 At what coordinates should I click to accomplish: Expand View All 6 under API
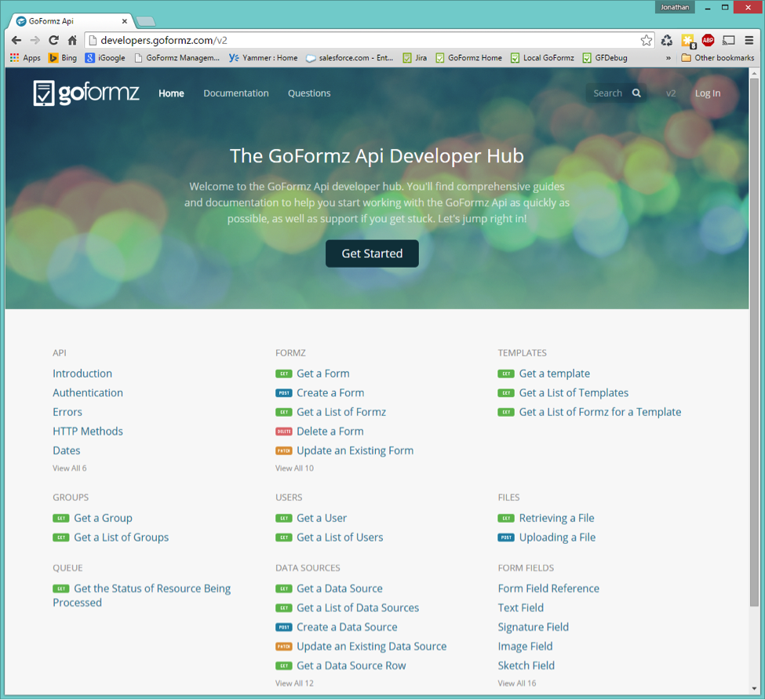(70, 468)
